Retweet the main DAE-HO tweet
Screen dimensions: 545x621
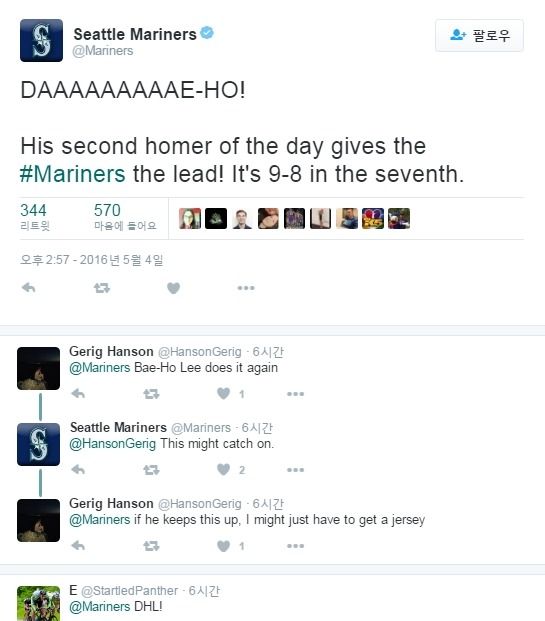pyautogui.click(x=102, y=288)
